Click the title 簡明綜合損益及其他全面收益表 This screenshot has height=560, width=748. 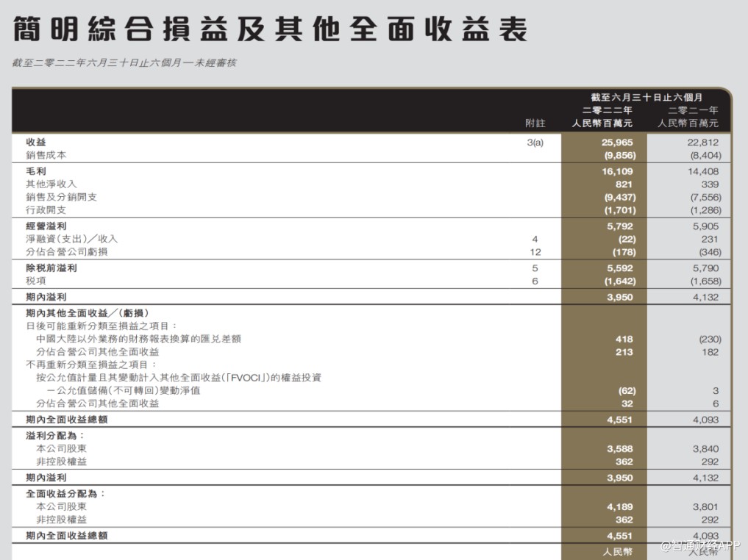(x=270, y=29)
